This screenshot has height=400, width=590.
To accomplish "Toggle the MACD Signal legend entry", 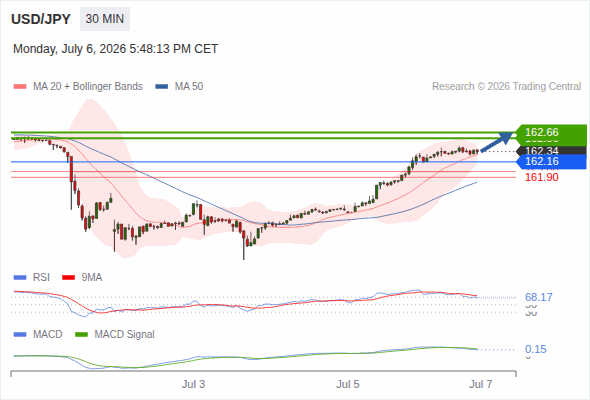I will [115, 334].
